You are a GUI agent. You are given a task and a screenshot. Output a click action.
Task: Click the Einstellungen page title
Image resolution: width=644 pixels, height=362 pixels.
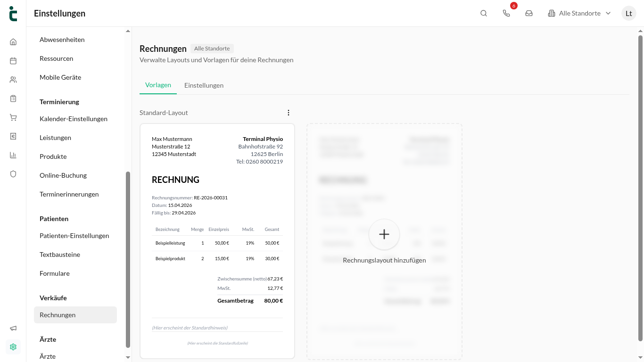(x=60, y=13)
